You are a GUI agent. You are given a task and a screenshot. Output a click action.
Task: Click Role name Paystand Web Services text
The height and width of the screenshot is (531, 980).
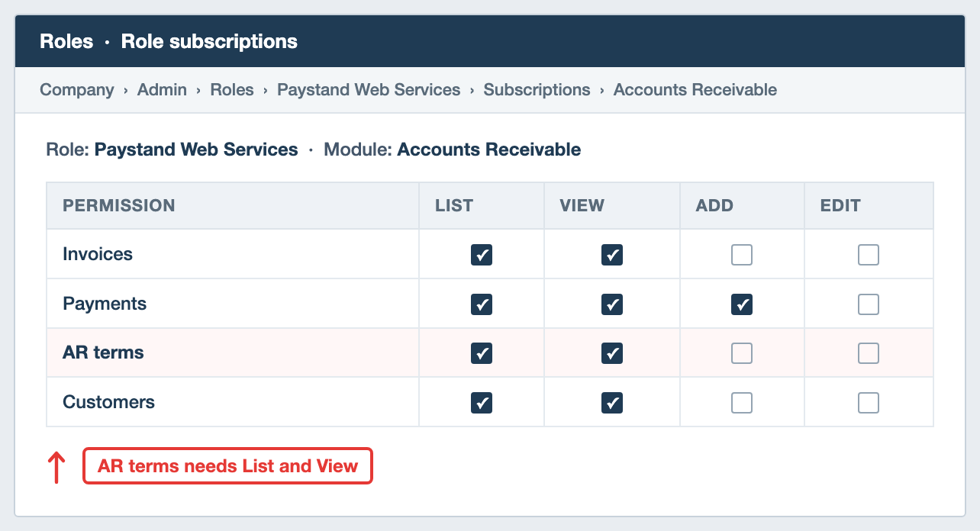click(x=196, y=150)
